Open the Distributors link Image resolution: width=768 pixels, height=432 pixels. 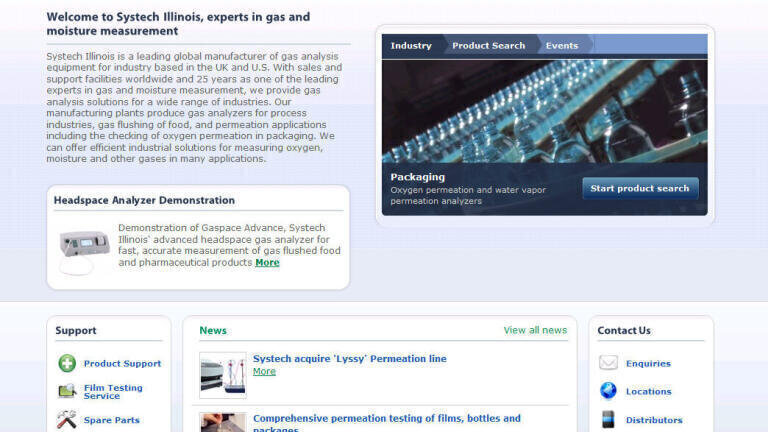point(654,420)
